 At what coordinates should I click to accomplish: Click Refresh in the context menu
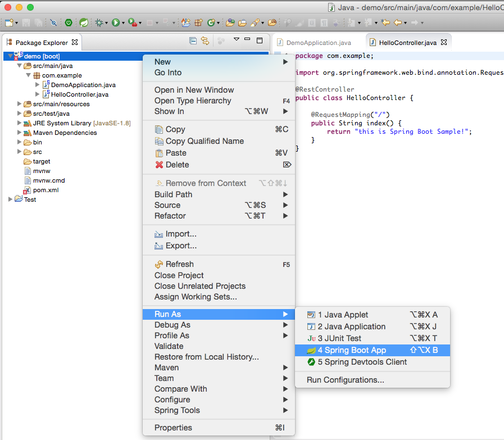click(x=219, y=264)
